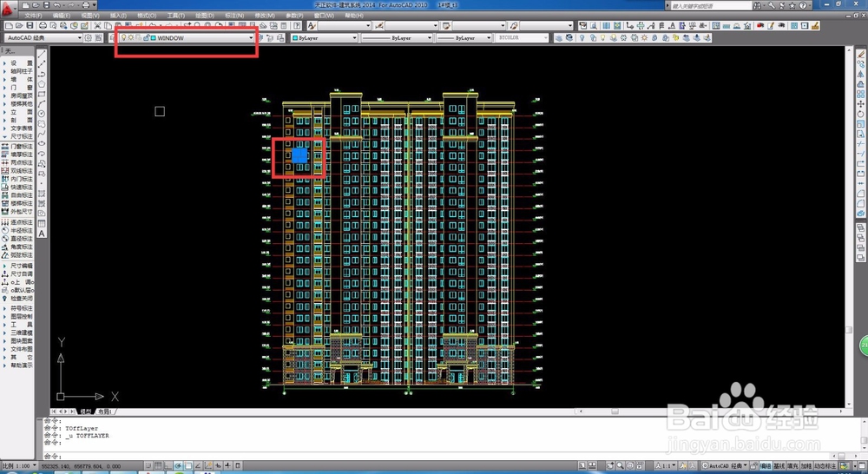Select the Table draw tool
Image resolution: width=868 pixels, height=474 pixels.
[x=42, y=223]
